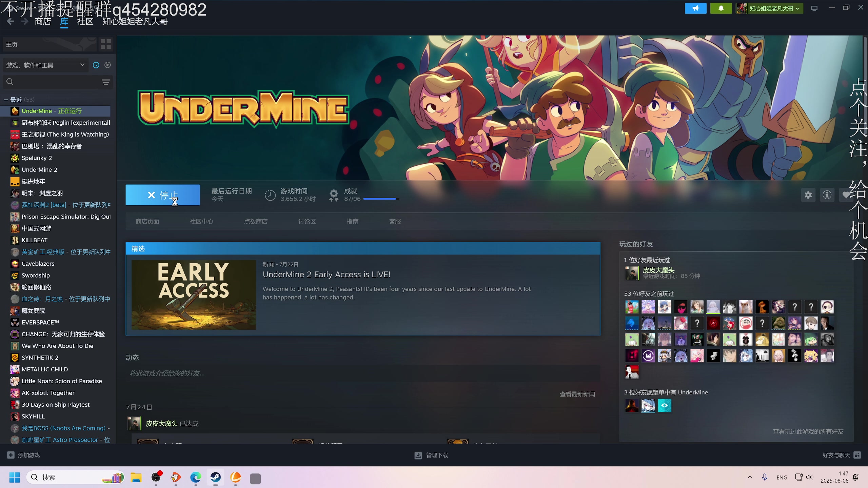Open the 社区 menu
Image resolution: width=868 pixels, height=488 pixels.
(85, 22)
